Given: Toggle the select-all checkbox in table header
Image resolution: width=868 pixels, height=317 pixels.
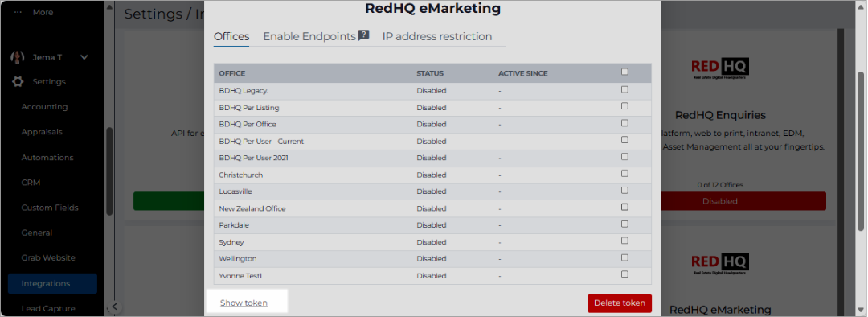Looking at the screenshot, I should pyautogui.click(x=624, y=72).
